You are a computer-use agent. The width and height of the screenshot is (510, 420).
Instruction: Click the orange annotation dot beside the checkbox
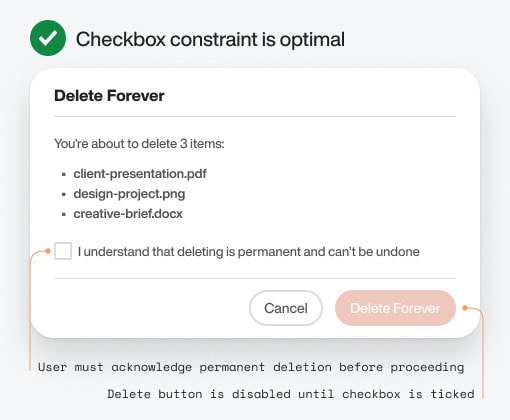point(48,251)
